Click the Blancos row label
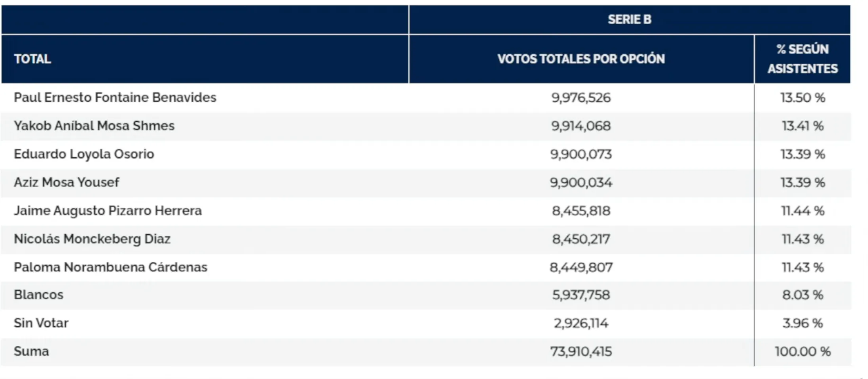The width and height of the screenshot is (868, 379). [38, 295]
